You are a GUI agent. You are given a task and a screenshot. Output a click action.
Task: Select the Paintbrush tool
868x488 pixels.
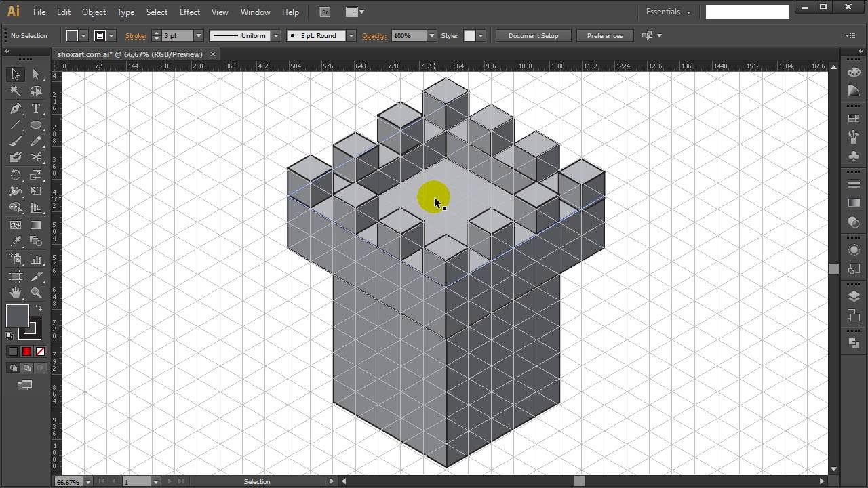click(15, 141)
